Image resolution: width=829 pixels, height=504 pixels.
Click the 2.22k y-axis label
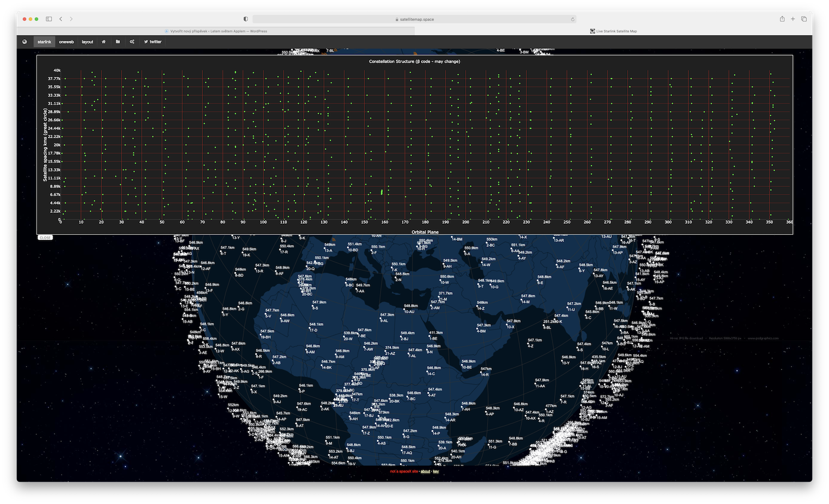56,211
